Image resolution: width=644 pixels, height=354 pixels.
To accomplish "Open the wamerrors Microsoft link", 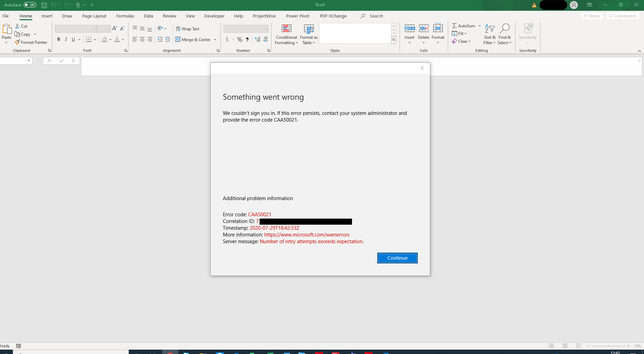I will pyautogui.click(x=307, y=235).
